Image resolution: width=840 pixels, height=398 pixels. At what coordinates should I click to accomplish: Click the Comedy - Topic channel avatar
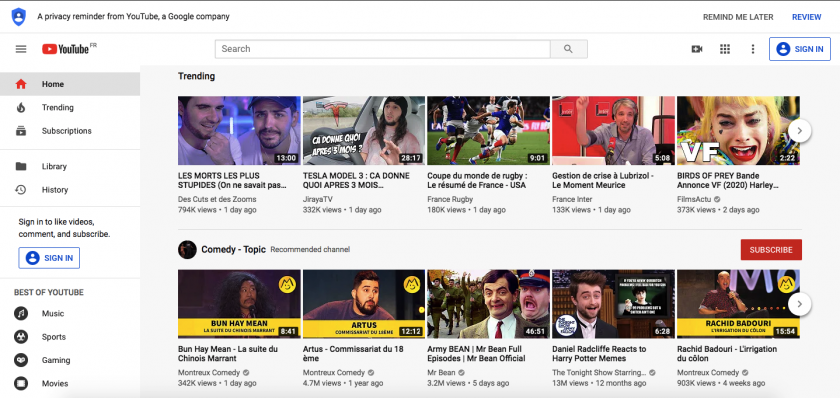[x=187, y=250]
